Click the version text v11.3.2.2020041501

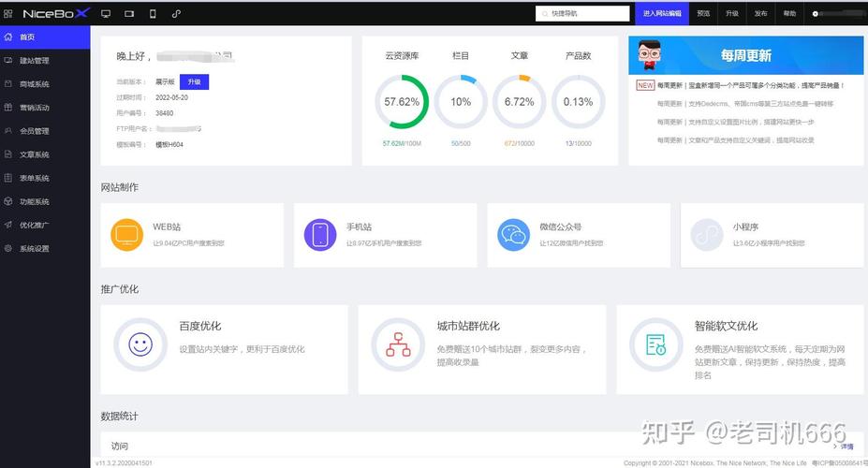click(124, 463)
